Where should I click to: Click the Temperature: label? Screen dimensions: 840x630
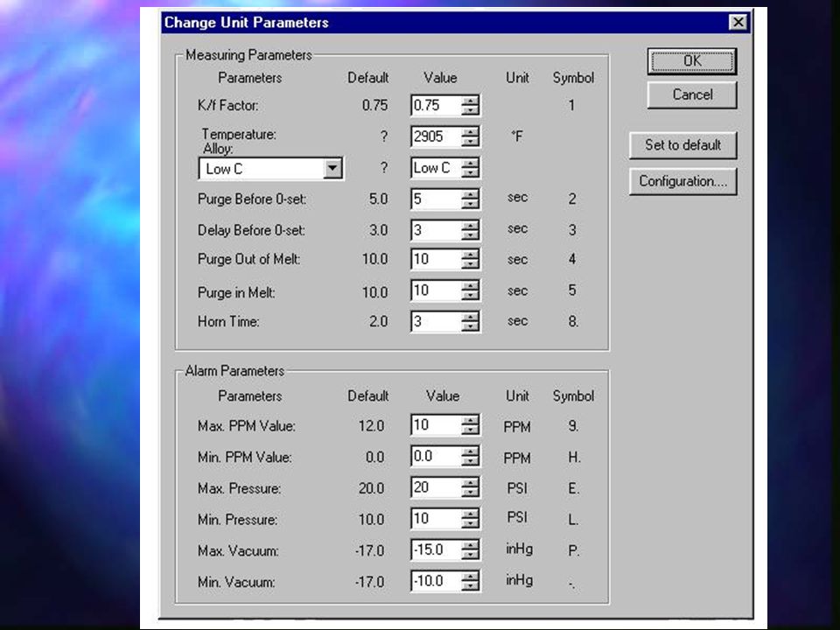239,134
